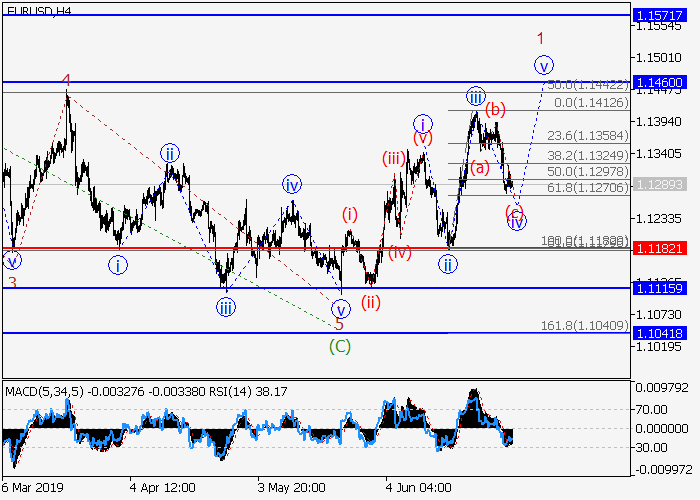Click the red wave 1 label
Screen dimensions: 700x500
540,38
